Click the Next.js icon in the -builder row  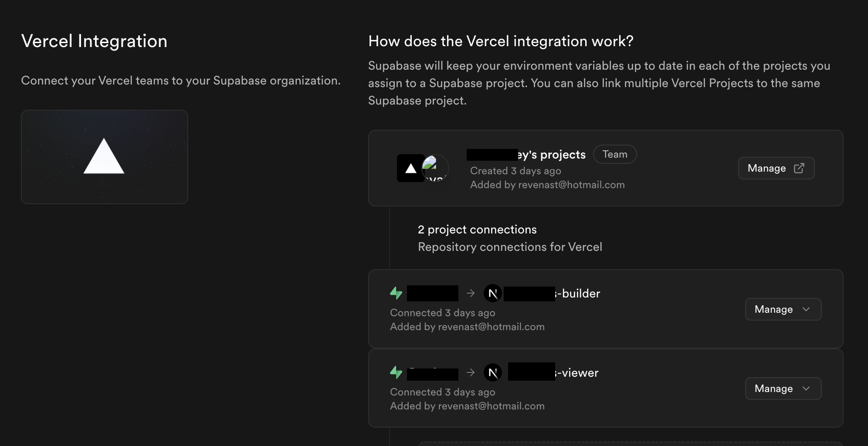pyautogui.click(x=493, y=294)
